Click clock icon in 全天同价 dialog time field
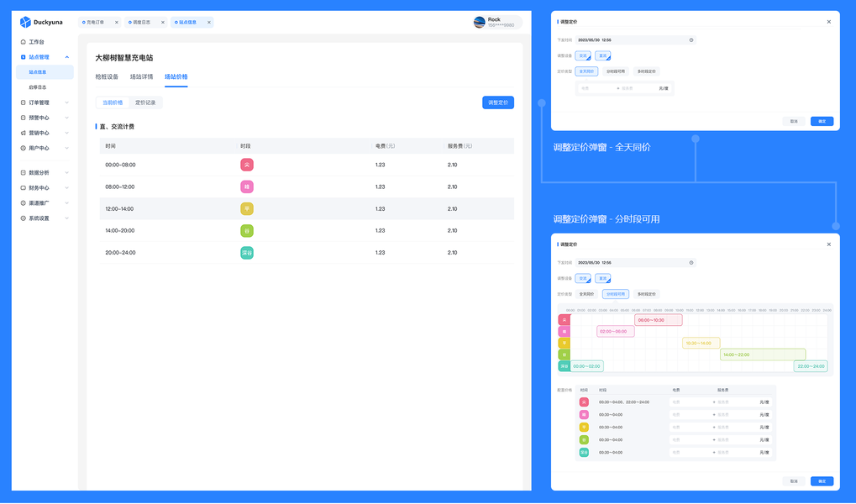The image size is (856, 504). [691, 39]
